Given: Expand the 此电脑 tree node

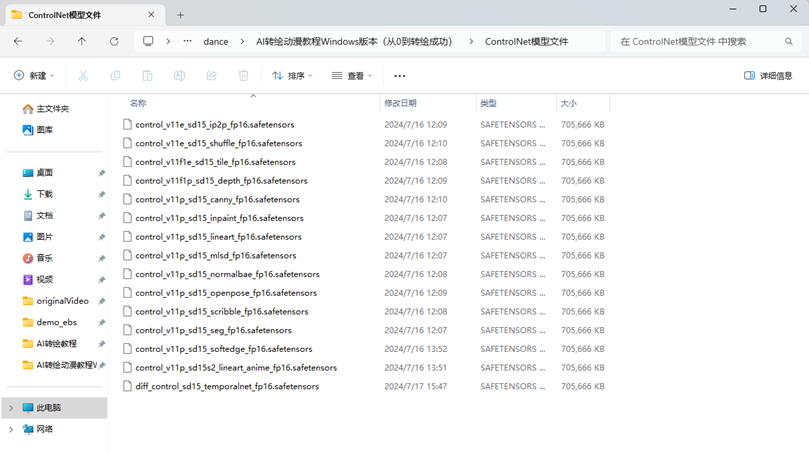Looking at the screenshot, I should coord(11,408).
